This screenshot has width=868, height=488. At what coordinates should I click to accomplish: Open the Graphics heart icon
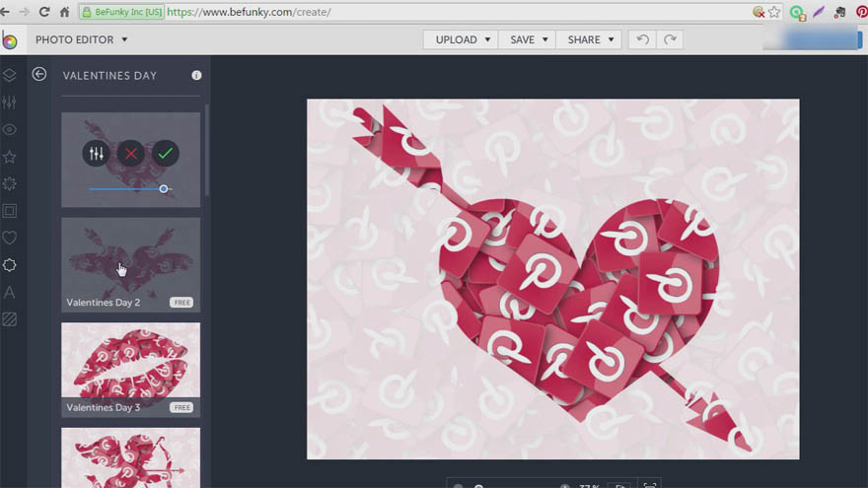[x=10, y=238]
